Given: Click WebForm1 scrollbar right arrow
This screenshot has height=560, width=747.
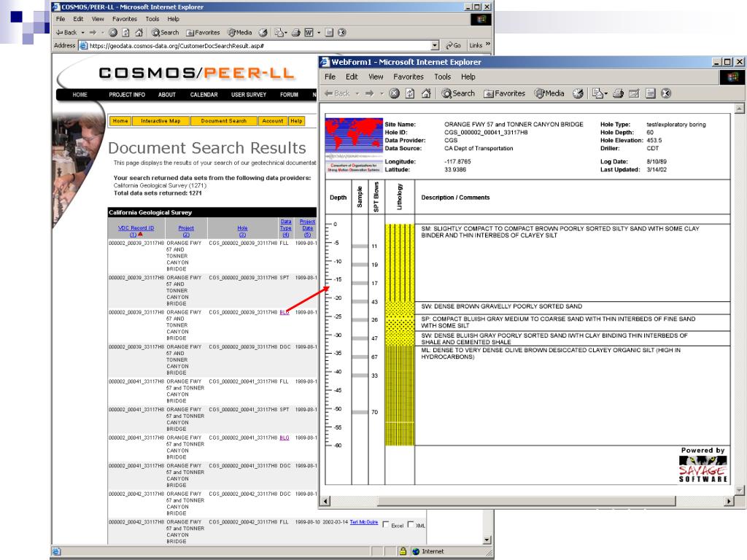Looking at the screenshot, I should (729, 501).
